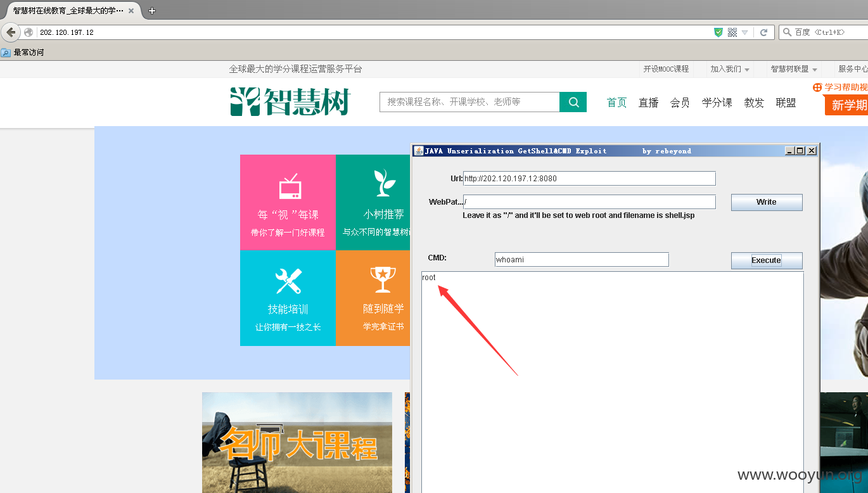Open a new browser tab with plus icon
This screenshot has width=868, height=493.
pyautogui.click(x=151, y=11)
